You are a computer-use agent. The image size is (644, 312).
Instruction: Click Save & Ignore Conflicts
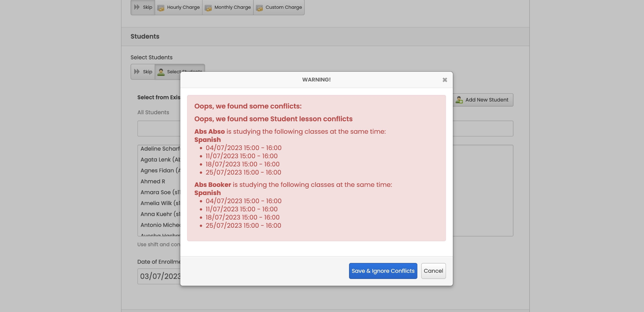click(x=383, y=271)
